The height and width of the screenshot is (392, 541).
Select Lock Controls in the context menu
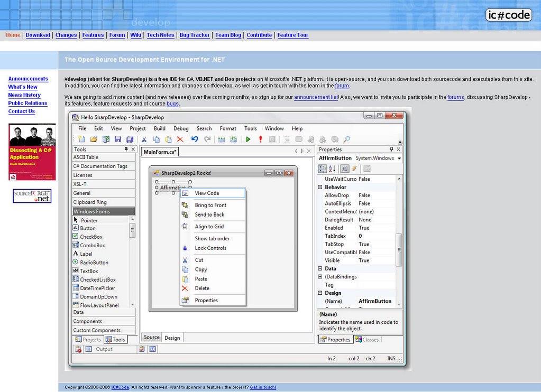(213, 248)
